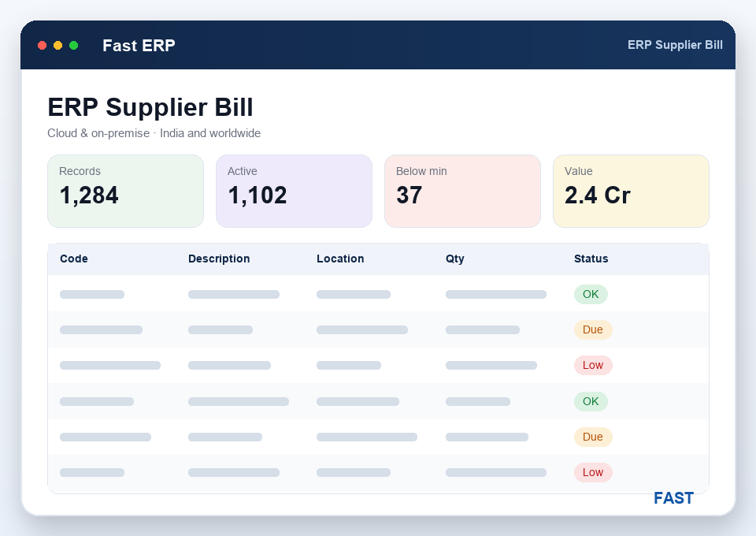Sort by the Location column header
The image size is (756, 536).
tap(340, 259)
